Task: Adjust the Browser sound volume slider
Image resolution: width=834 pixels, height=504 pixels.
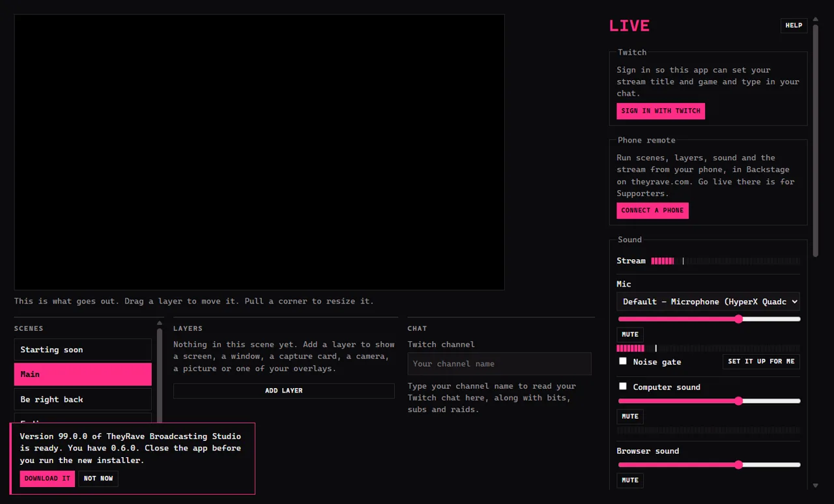Action: click(x=709, y=465)
